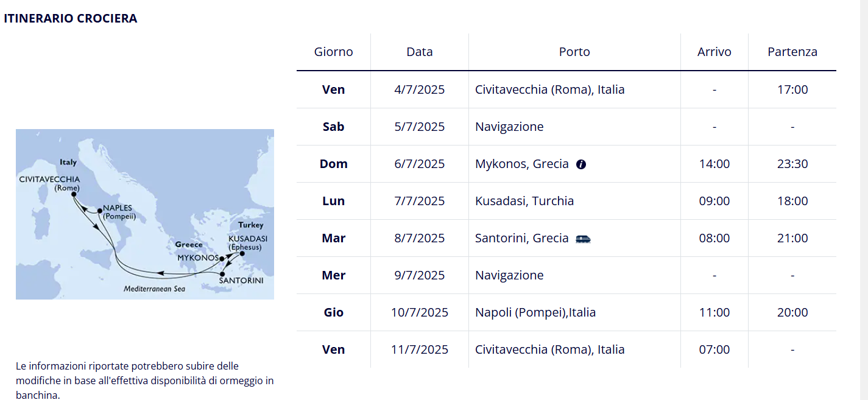Viewport: 868px width, 400px height.
Task: Select the Civitavecchia port on 4/7/2025
Action: [550, 89]
